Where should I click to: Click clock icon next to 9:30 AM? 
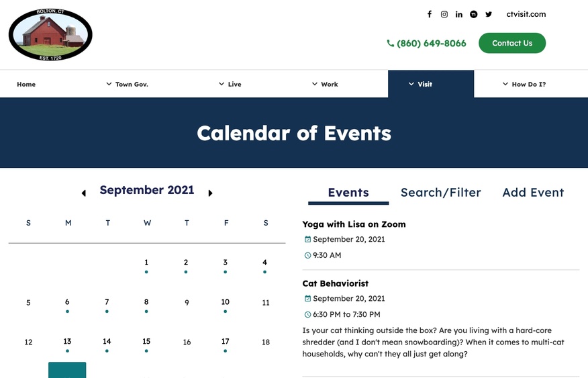[307, 255]
